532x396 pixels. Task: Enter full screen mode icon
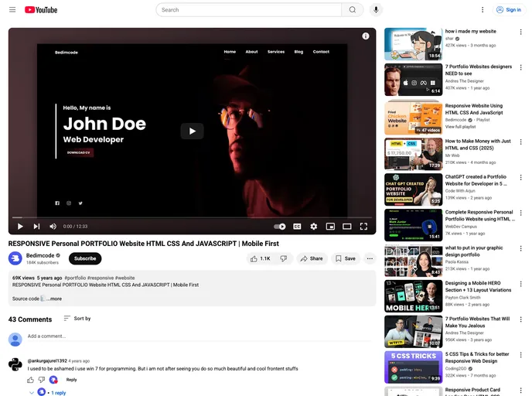(x=363, y=227)
